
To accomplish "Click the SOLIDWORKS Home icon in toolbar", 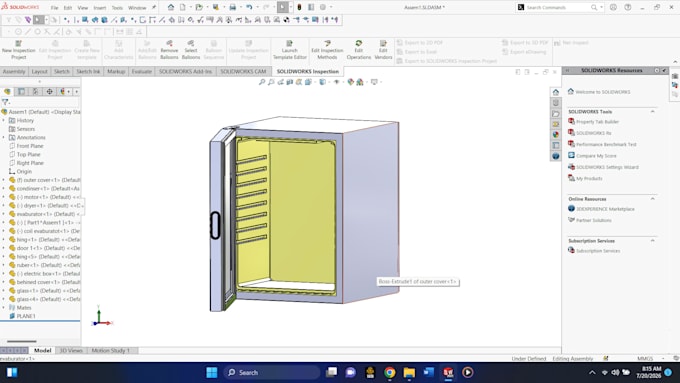I will 171,7.
